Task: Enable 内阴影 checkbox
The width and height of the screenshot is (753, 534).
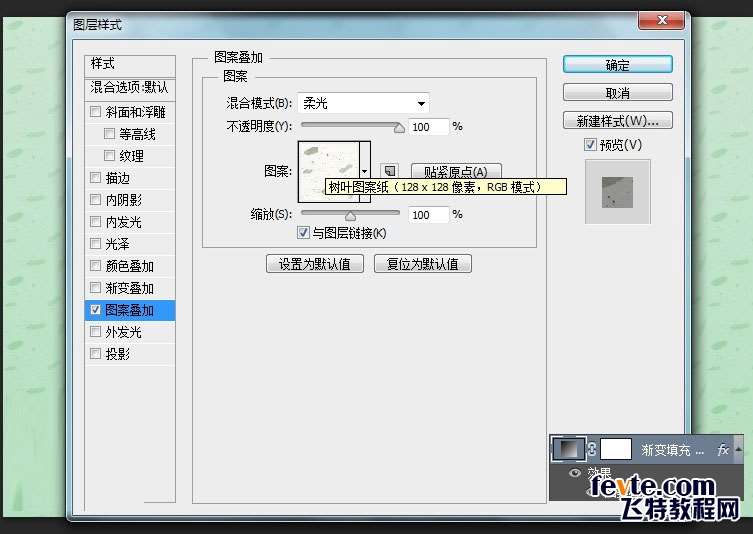Action: pos(96,199)
